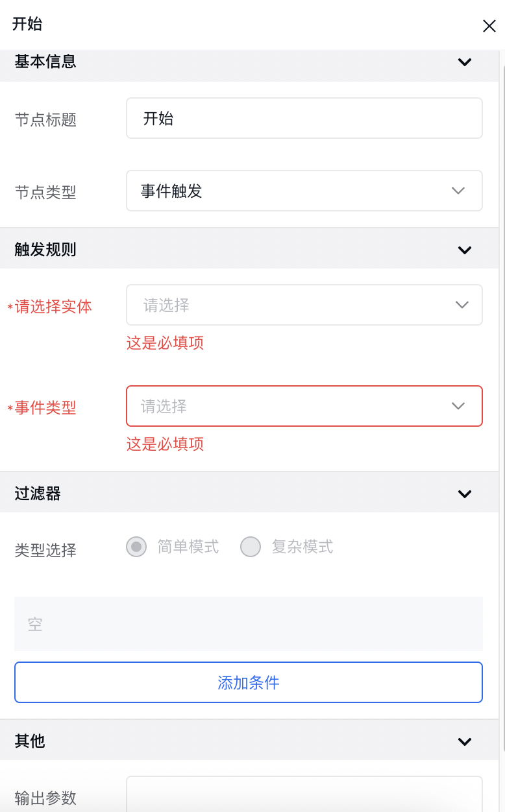Click the 输出参数 input box
This screenshot has height=812, width=505.
coord(304,794)
